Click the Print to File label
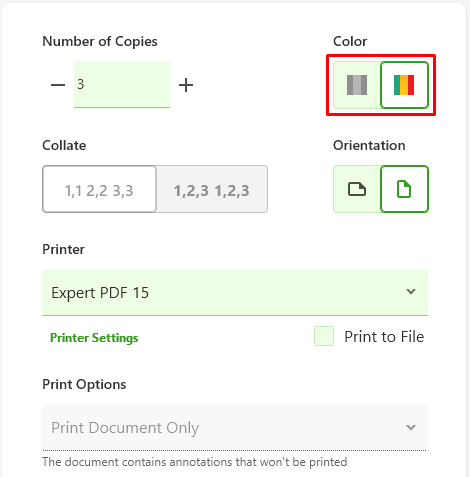The height and width of the screenshot is (477, 470). pos(384,337)
